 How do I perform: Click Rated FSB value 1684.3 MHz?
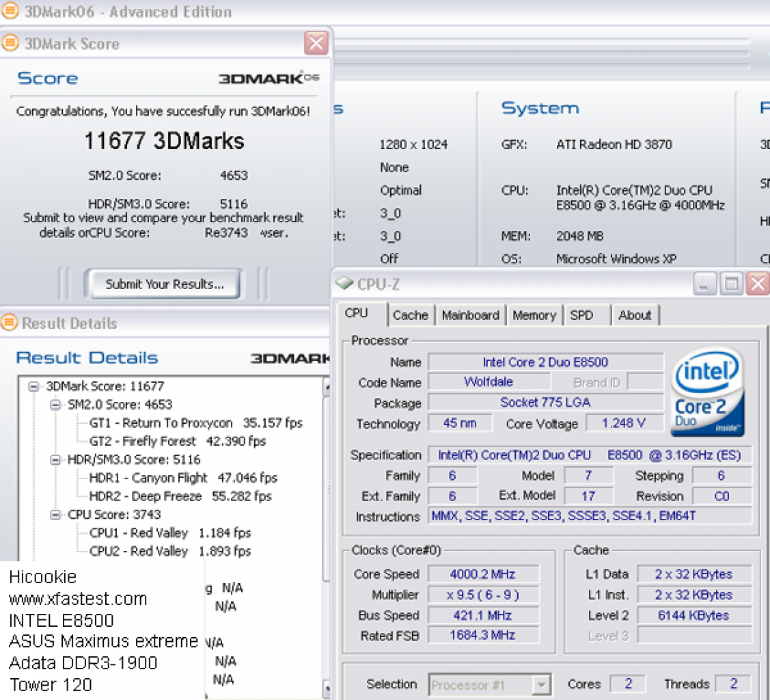483,635
